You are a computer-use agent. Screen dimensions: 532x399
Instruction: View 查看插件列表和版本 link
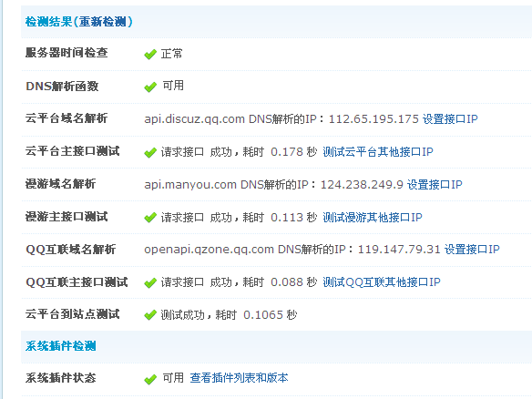239,378
